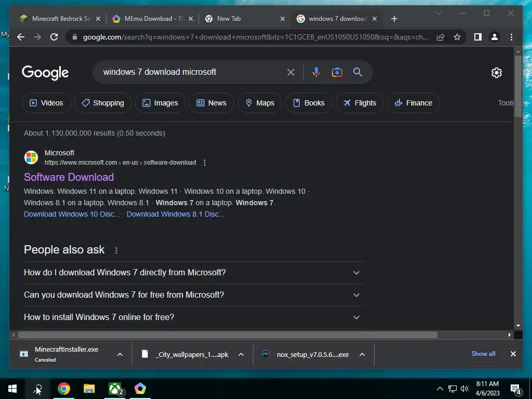Filter results by Maps
Image resolution: width=532 pixels, height=399 pixels.
(x=260, y=103)
